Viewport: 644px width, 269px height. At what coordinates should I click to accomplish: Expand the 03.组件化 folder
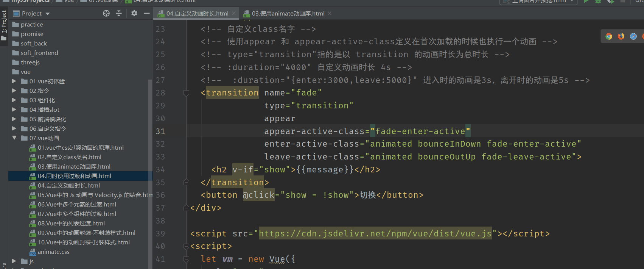coord(14,100)
